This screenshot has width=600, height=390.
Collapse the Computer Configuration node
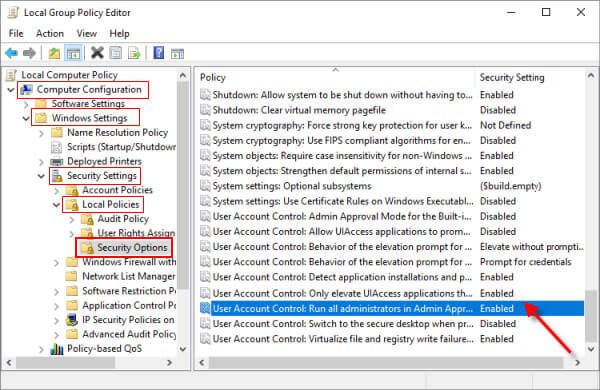coord(11,90)
